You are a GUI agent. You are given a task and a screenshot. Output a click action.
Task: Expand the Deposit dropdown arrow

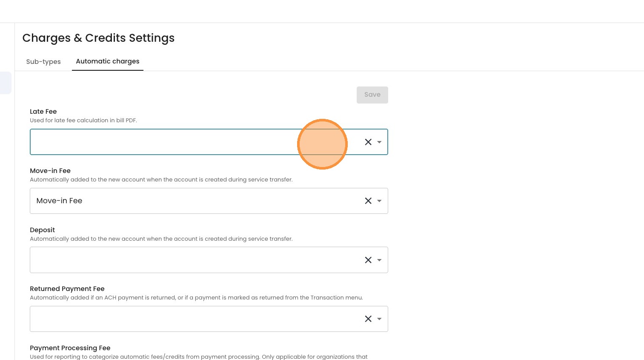pyautogui.click(x=379, y=260)
